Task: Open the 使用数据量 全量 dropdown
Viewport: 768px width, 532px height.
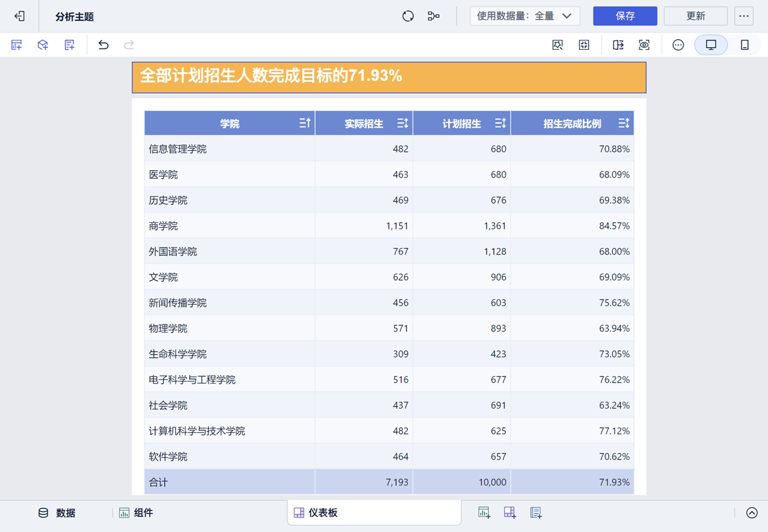Action: click(x=524, y=16)
